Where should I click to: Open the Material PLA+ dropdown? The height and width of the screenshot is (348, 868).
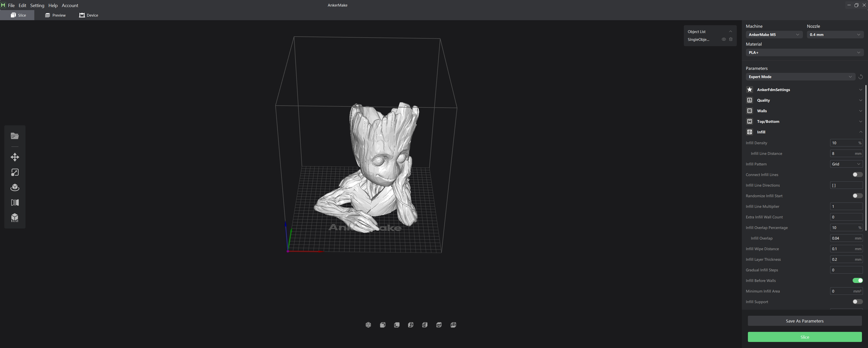[x=805, y=52]
